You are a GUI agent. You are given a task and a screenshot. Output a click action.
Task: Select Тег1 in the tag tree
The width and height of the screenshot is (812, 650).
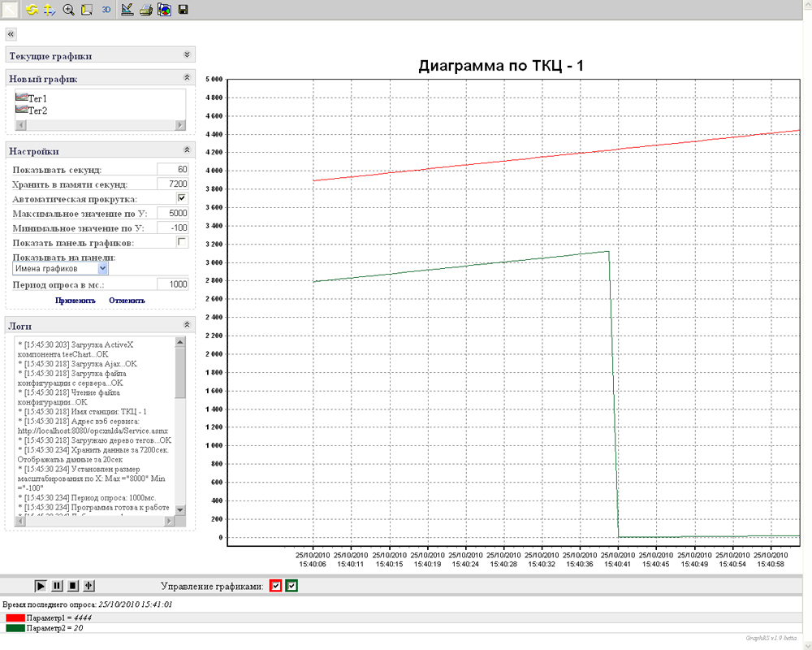pos(37,97)
